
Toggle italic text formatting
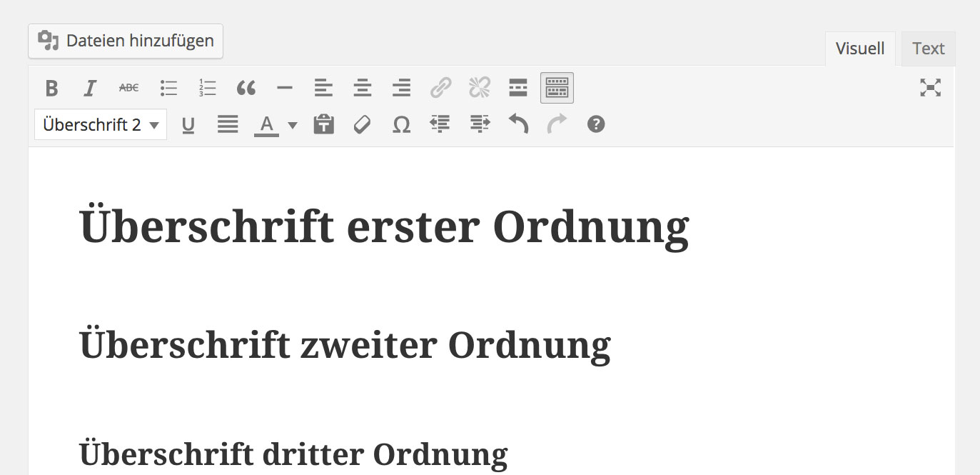[x=90, y=88]
